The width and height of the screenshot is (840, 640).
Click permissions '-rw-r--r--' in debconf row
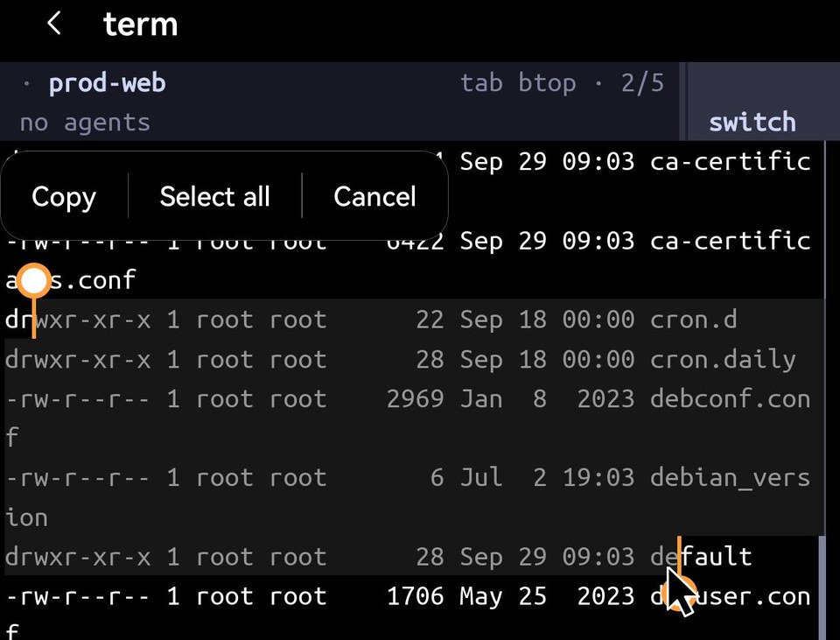78,399
